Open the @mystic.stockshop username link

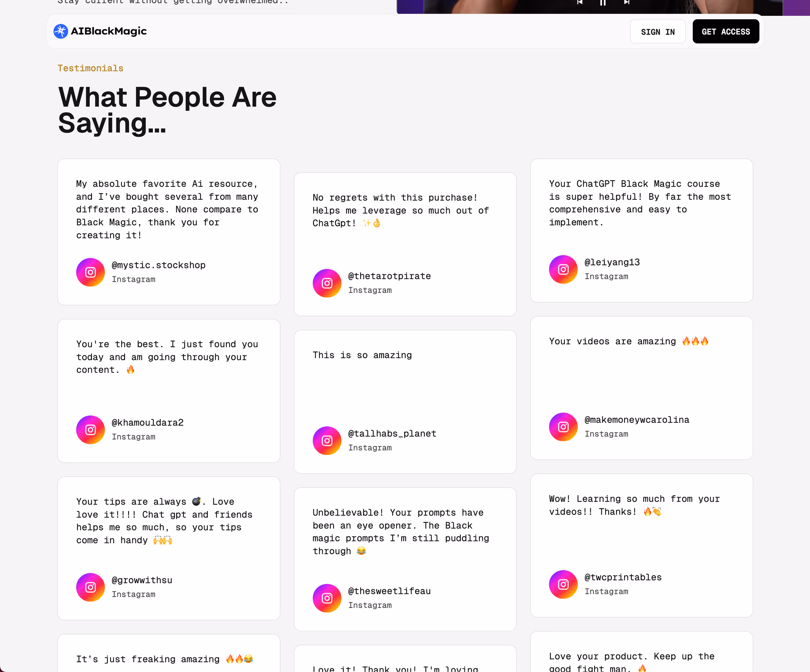pos(159,265)
